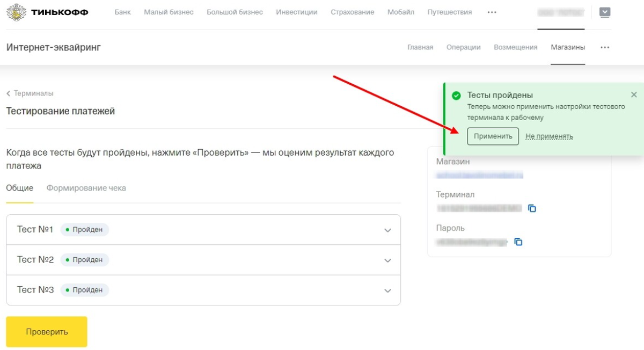This screenshot has width=644, height=350.
Task: Switch to the Операции tab
Action: pyautogui.click(x=464, y=47)
